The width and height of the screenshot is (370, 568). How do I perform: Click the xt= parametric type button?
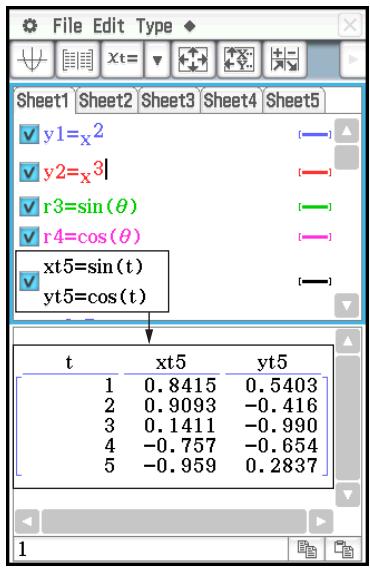click(122, 59)
